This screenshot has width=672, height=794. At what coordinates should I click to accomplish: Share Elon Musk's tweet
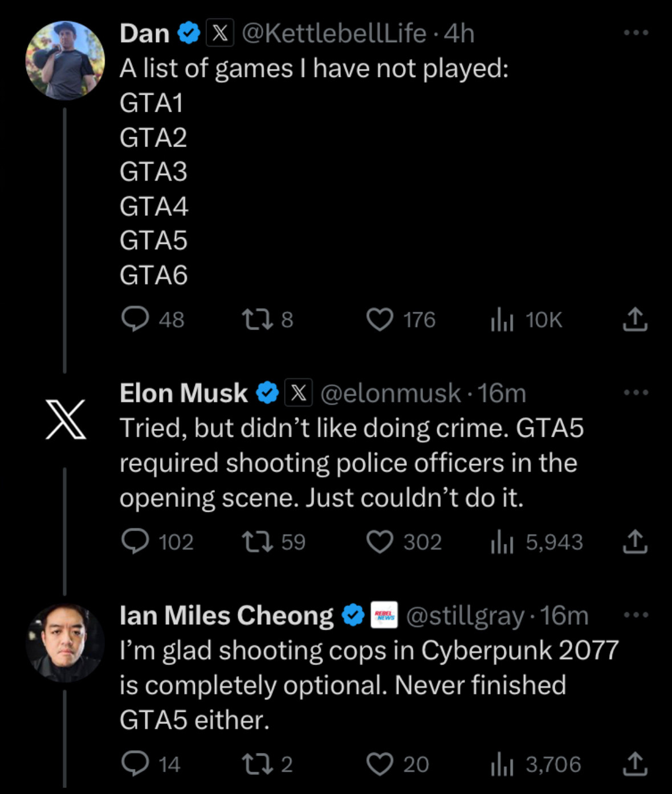coord(635,541)
